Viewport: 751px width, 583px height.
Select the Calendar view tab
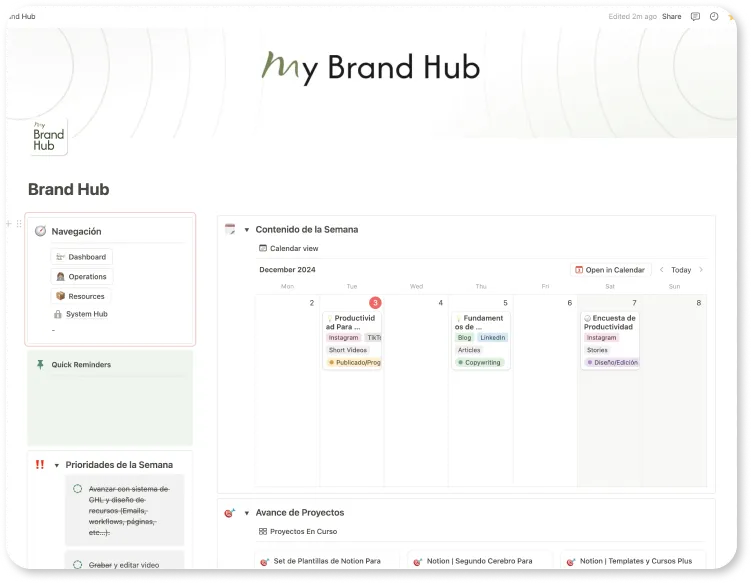pos(288,248)
